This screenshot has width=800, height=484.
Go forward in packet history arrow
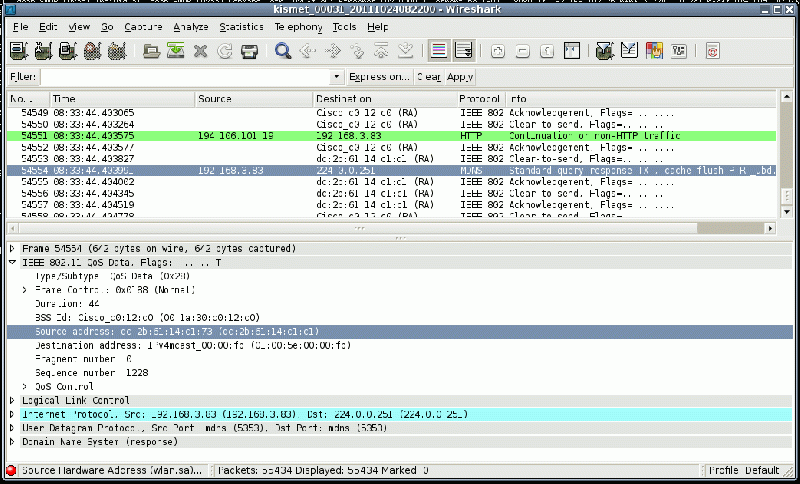333,51
